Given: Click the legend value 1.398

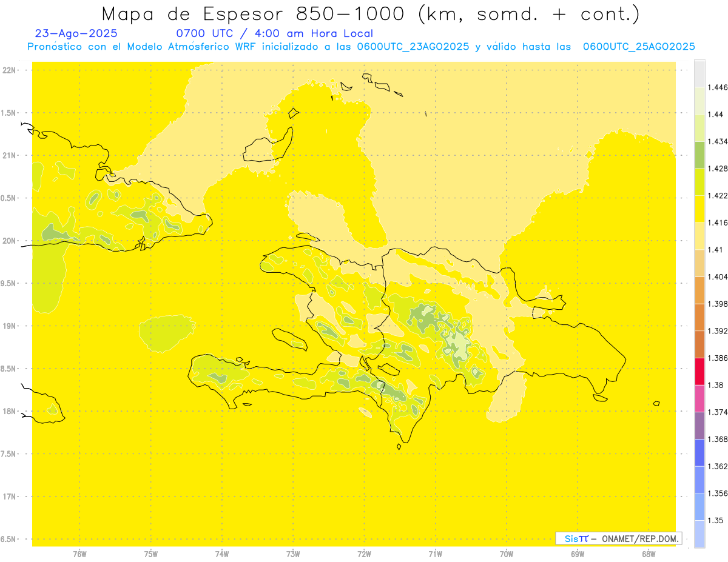Looking at the screenshot, I should click(717, 304).
